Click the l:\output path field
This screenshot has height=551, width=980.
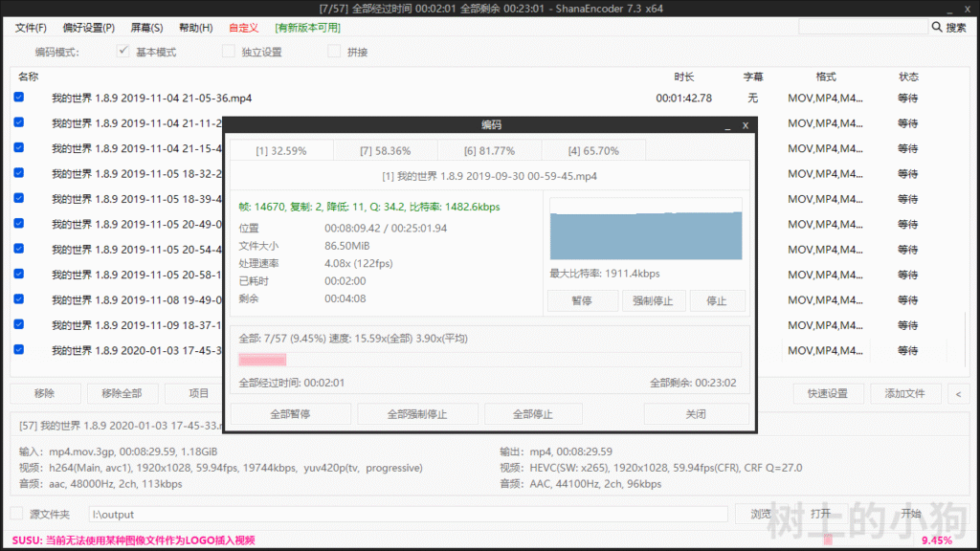tap(412, 515)
